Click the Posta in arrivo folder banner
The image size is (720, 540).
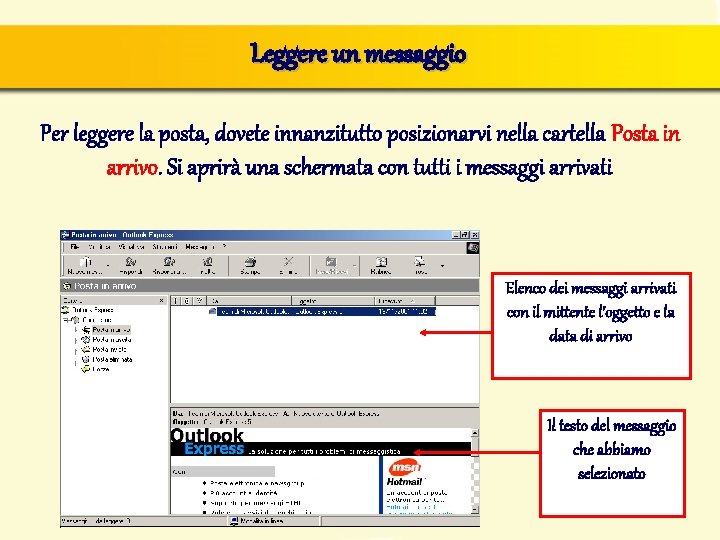pyautogui.click(x=270, y=286)
